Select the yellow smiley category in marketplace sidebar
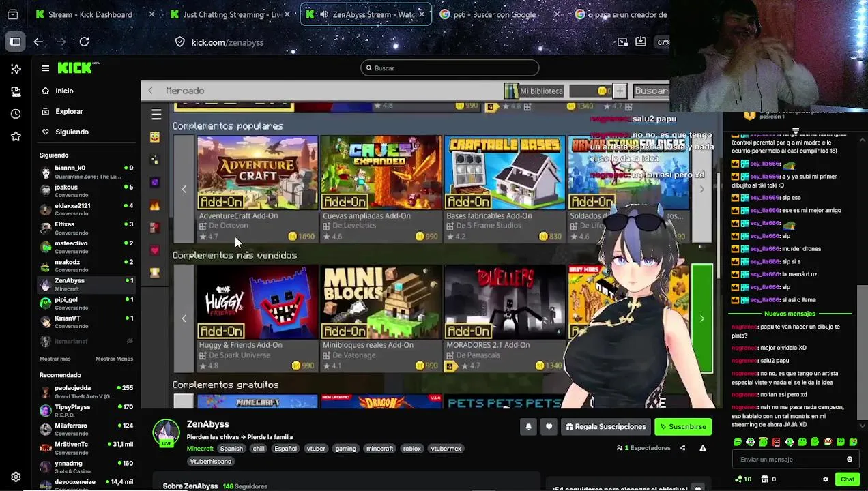Viewport: 868px width, 491px height. 155,137
